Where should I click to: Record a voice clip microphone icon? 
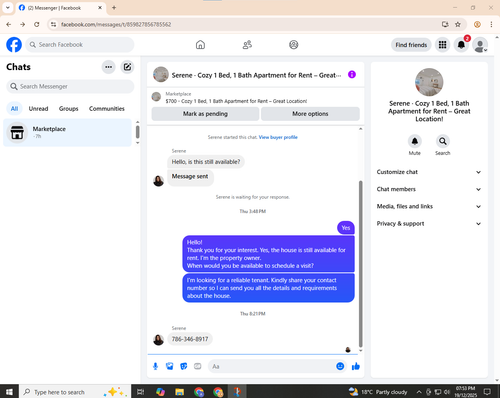click(x=155, y=366)
